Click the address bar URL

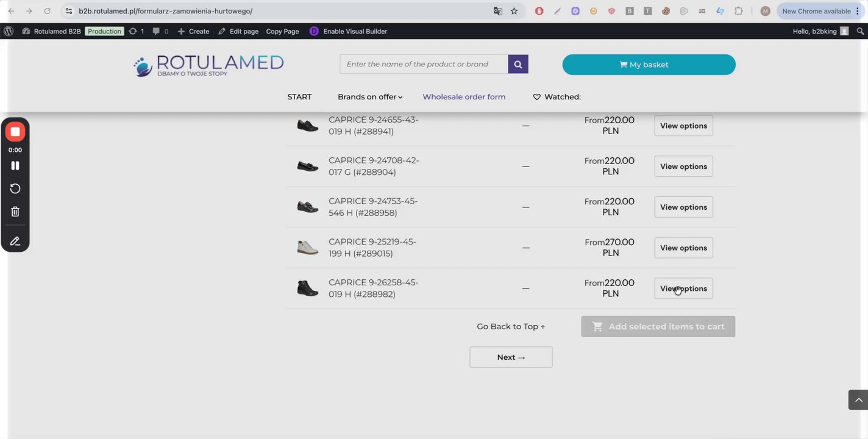tap(165, 11)
